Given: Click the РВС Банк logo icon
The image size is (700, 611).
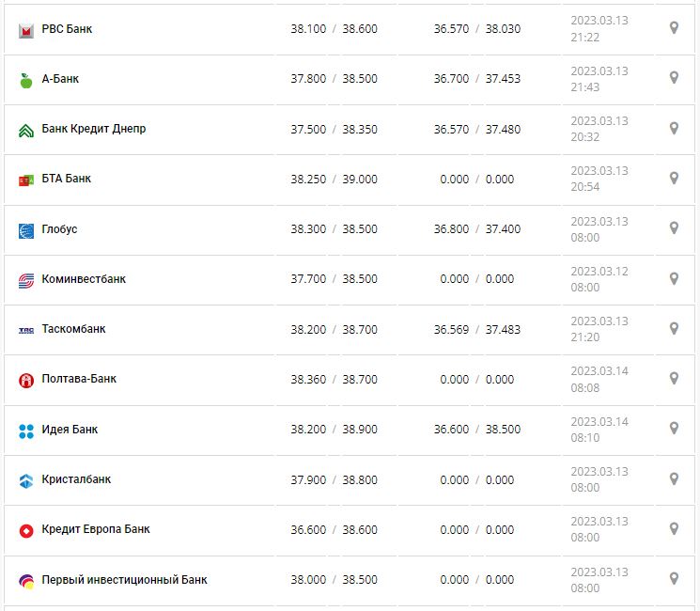Looking at the screenshot, I should pos(26,30).
